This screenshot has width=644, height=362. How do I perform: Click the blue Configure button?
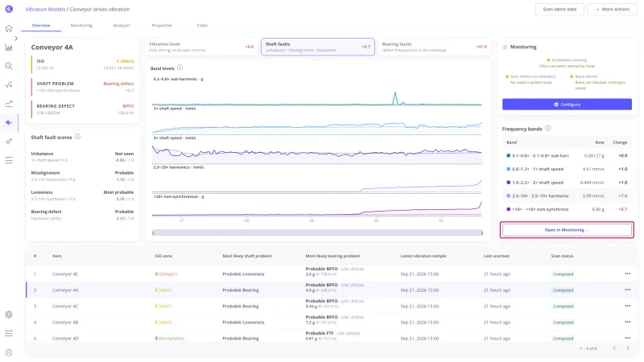[x=567, y=105]
